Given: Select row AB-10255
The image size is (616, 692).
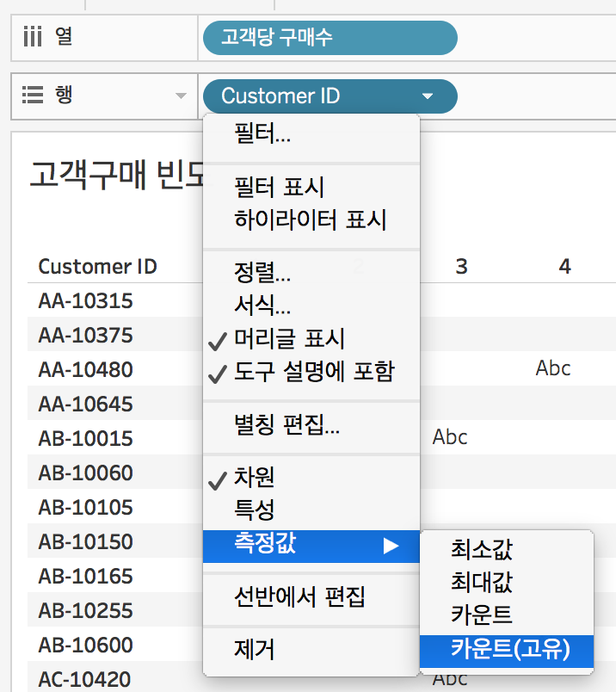Looking at the screenshot, I should (86, 611).
